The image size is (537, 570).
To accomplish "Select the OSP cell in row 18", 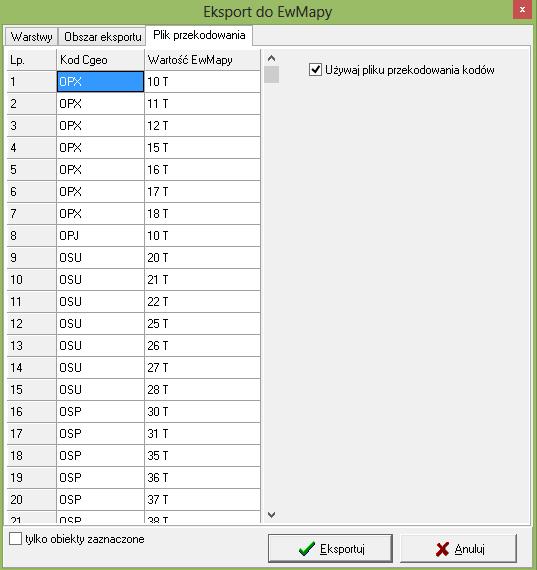I will pos(100,455).
